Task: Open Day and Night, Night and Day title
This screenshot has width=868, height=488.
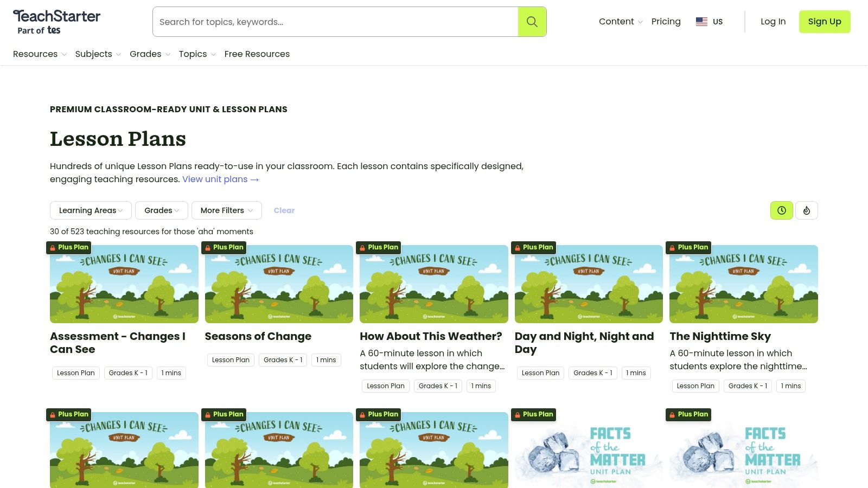Action: point(584,343)
